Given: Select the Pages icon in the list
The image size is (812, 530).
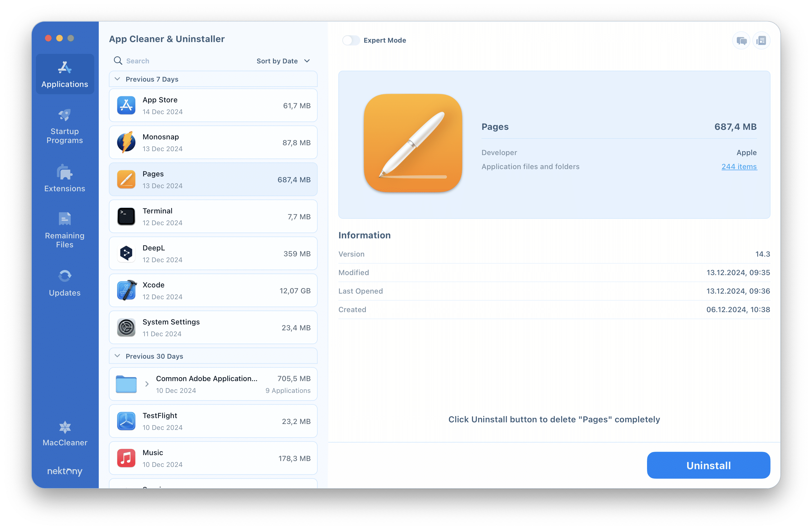Looking at the screenshot, I should pos(126,179).
